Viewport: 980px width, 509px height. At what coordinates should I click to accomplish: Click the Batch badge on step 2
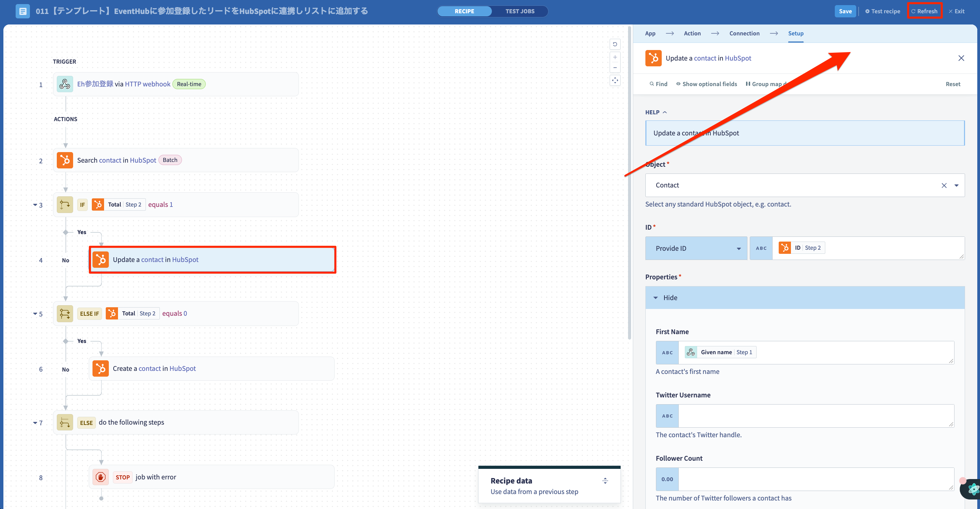tap(170, 160)
